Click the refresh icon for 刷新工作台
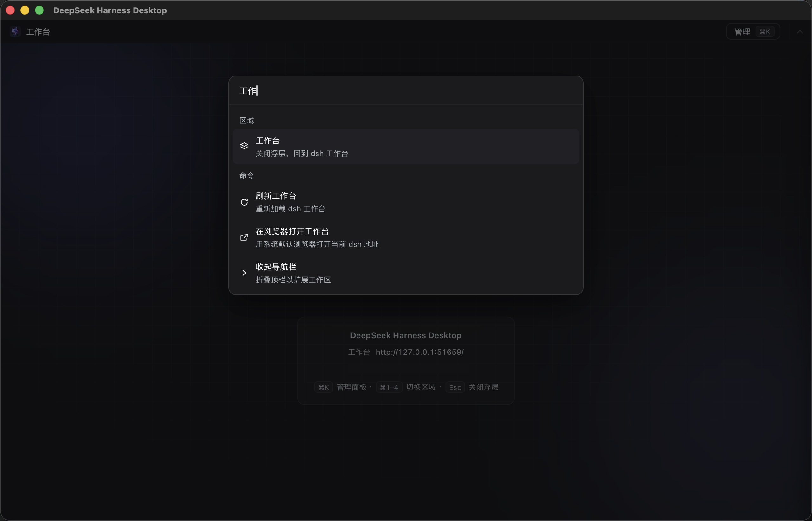The height and width of the screenshot is (521, 812). tap(244, 202)
